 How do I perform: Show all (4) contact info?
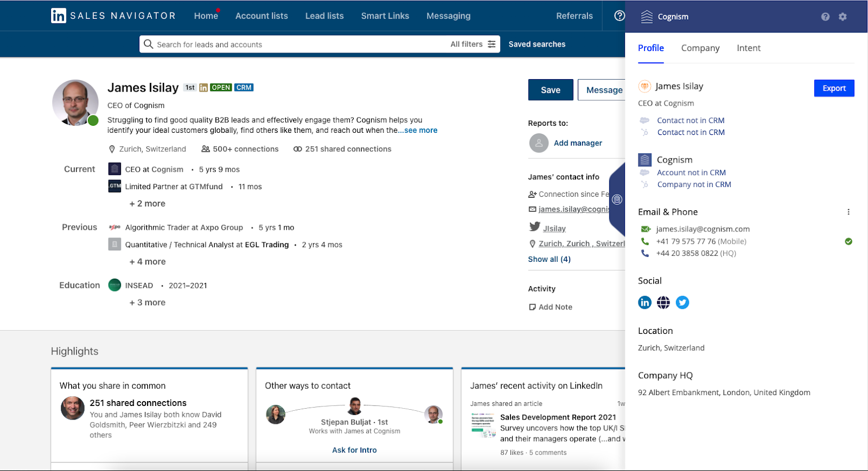[x=549, y=259]
